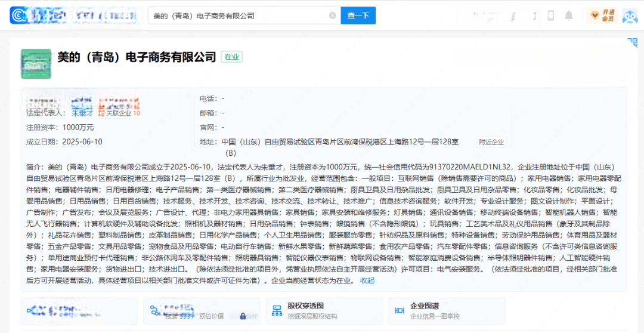Click the linked-nodes icon on second card
Image resolution: width=644 pixels, height=333 pixels.
click(154, 311)
